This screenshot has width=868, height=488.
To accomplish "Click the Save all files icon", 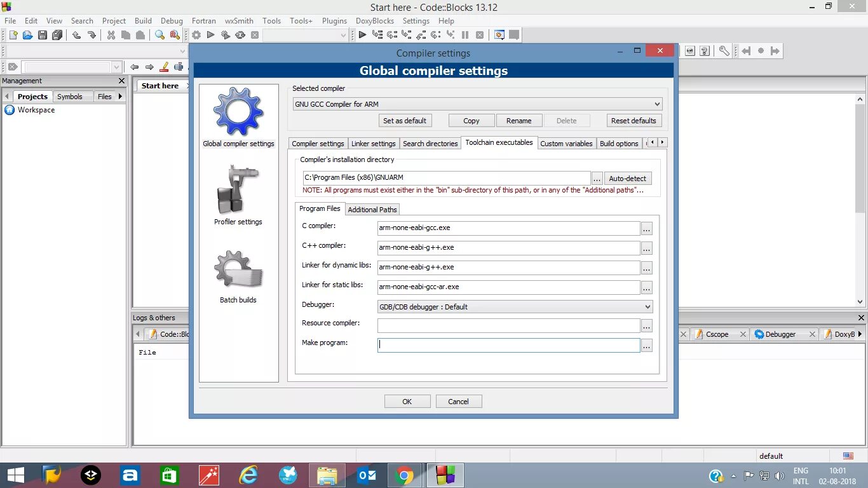I will [x=57, y=36].
